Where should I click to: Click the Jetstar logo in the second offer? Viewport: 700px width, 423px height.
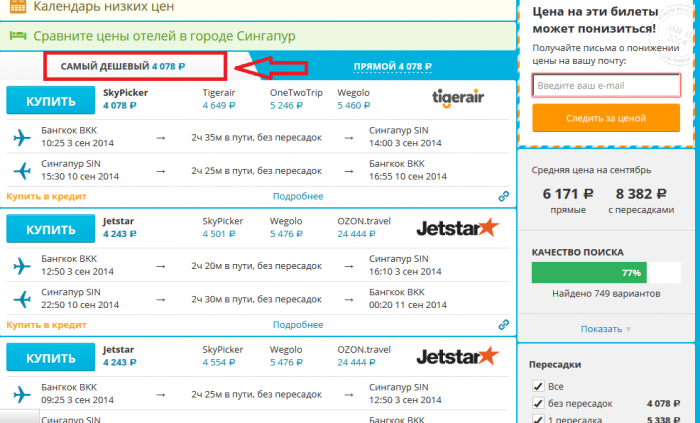456,227
